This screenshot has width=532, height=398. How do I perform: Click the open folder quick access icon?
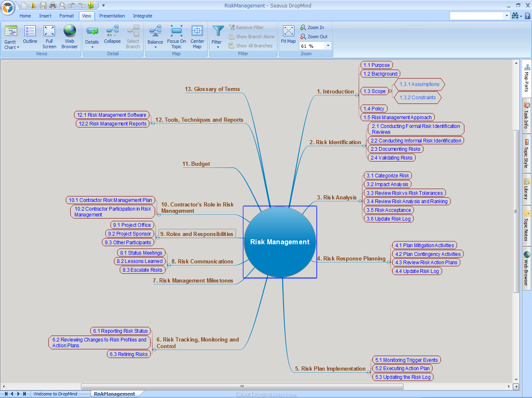point(33,5)
